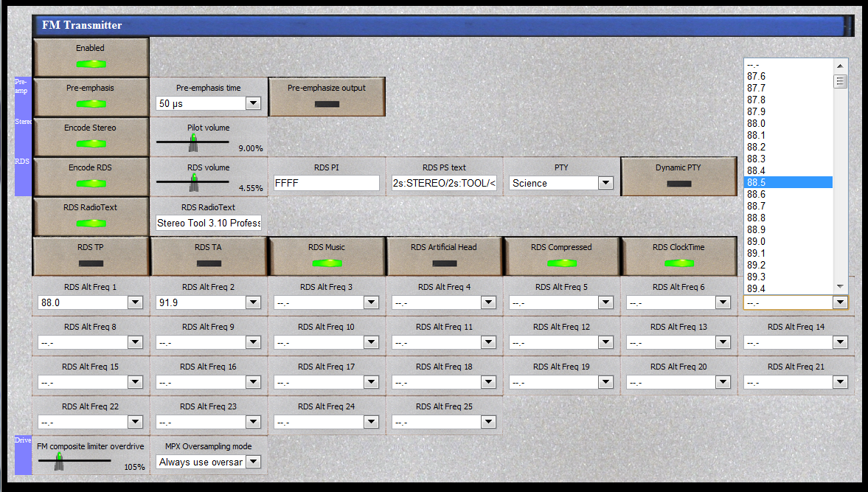The width and height of the screenshot is (868, 492).
Task: Enable RDS TA
Action: point(209,256)
